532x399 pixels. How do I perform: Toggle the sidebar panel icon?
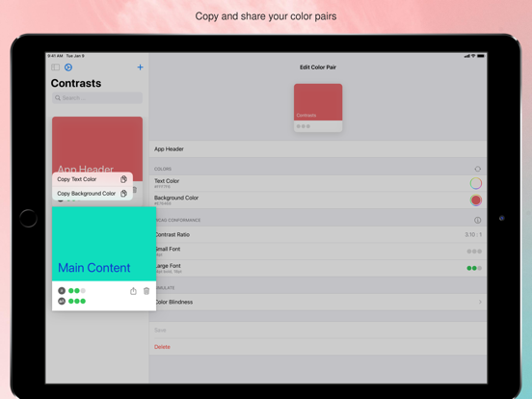(x=55, y=67)
